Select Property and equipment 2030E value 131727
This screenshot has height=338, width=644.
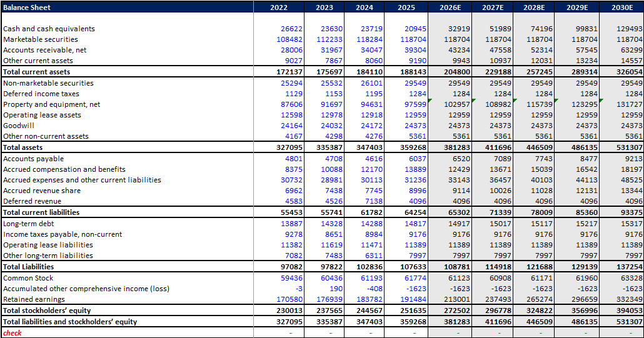click(629, 104)
